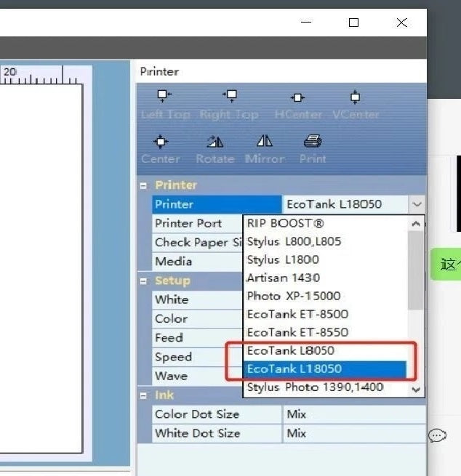Click the Rotate icon
This screenshot has width=461, height=476.
coord(215,141)
